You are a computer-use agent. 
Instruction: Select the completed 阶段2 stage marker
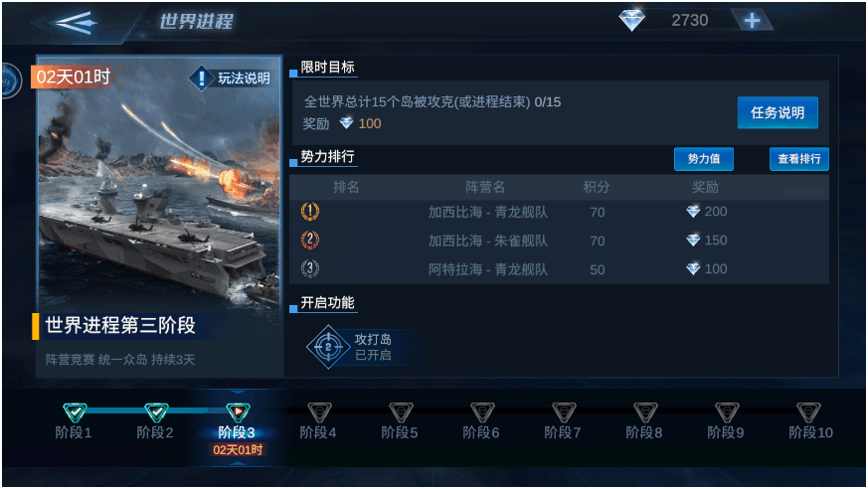click(x=157, y=412)
